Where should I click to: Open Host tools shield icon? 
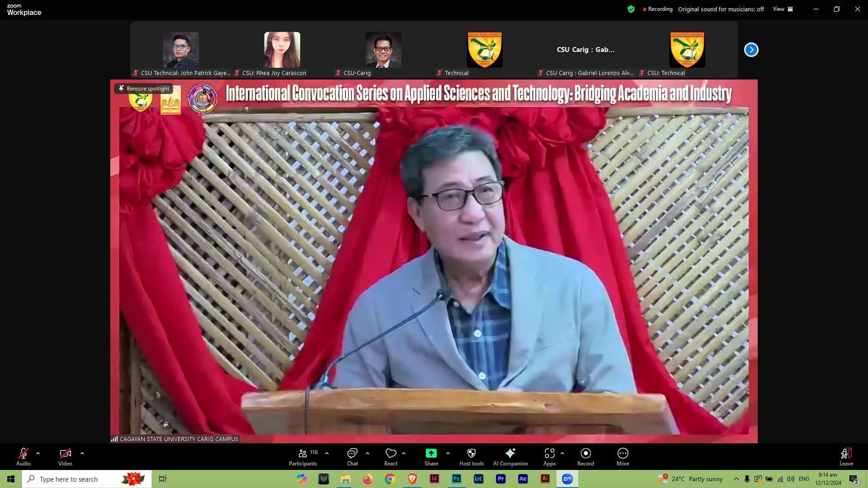click(x=471, y=453)
